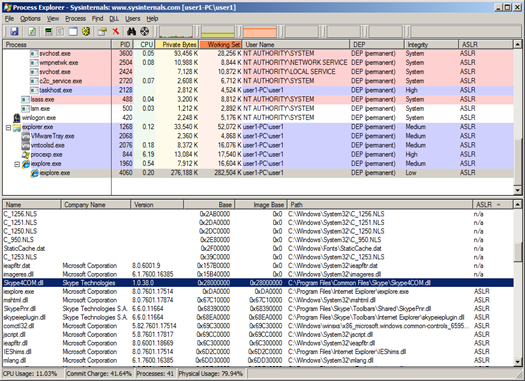Click the lsm.exe process icon

tap(25, 108)
